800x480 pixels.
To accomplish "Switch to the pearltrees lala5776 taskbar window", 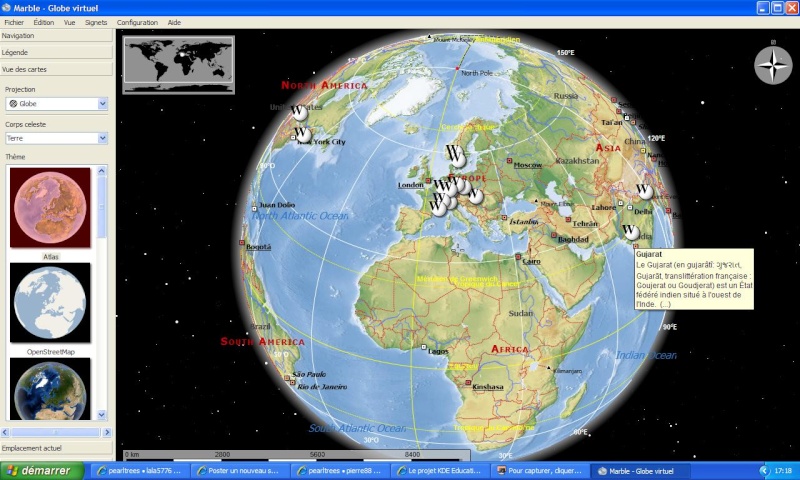I will tap(140, 471).
